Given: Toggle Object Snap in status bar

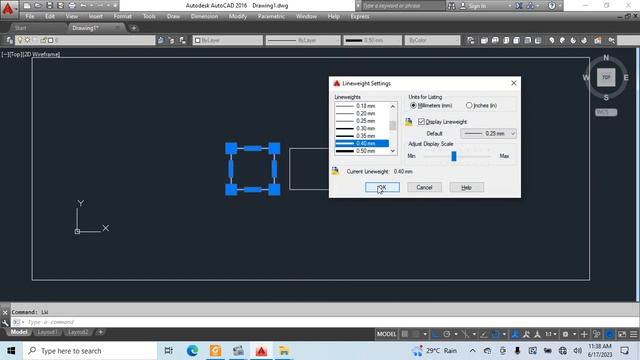Looking at the screenshot, I should [x=495, y=334].
